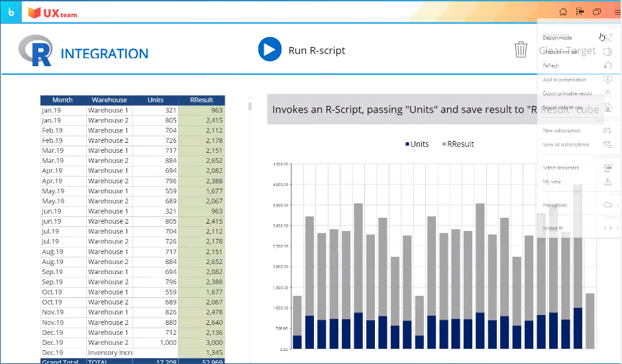
Task: Select Warehouse 2 cell in Nov.19 row
Action: coord(109,322)
